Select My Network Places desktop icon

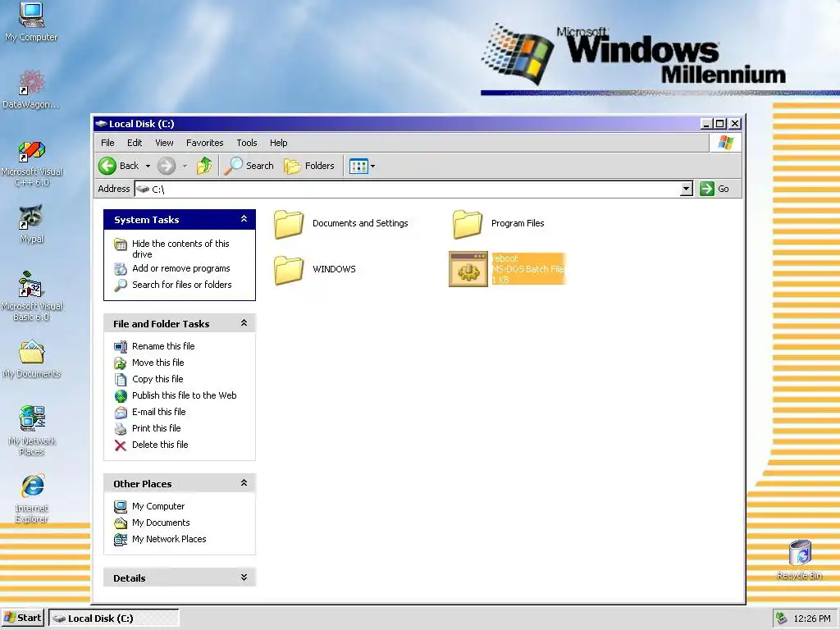32,430
